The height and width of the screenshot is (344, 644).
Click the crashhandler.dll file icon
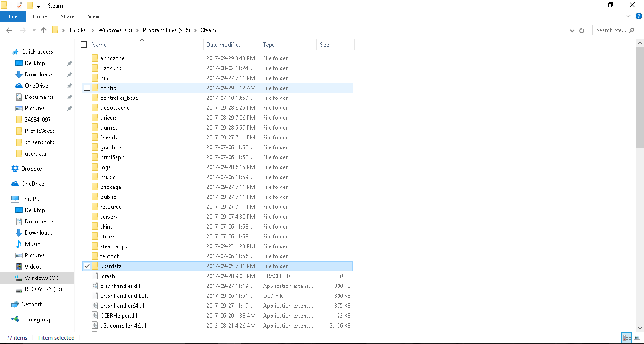(94, 286)
